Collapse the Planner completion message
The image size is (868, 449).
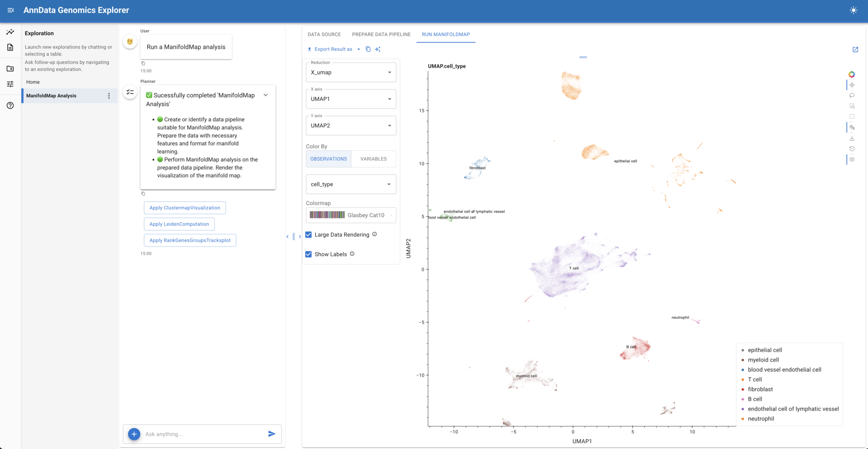pos(266,95)
